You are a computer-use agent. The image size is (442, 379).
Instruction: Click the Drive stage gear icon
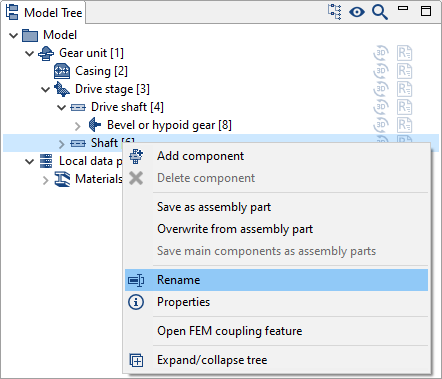[62, 89]
